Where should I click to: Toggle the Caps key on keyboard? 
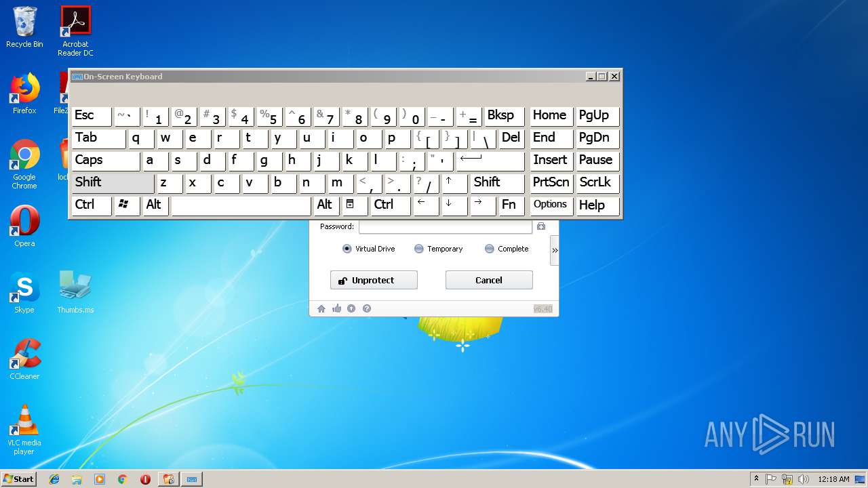click(105, 161)
